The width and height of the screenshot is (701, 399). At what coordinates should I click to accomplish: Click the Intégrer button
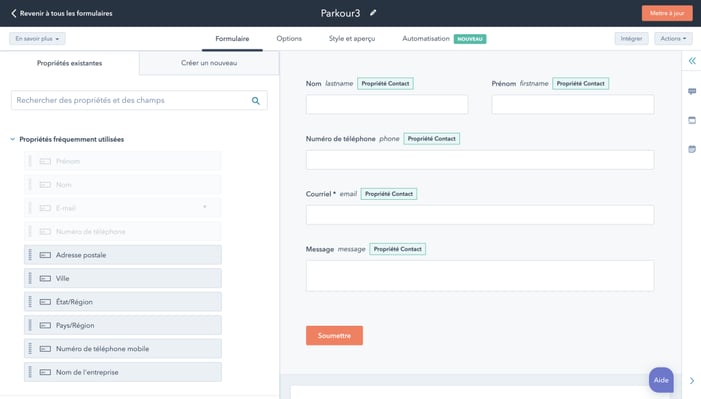click(631, 38)
